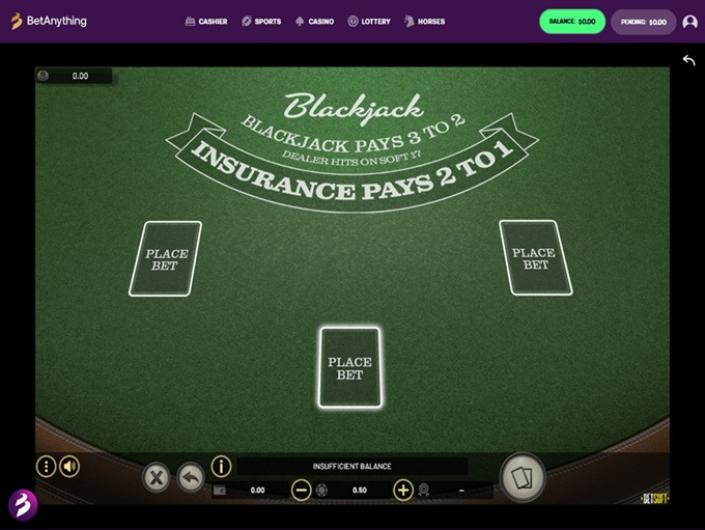Go to BetAnything home via the logo

49,21
